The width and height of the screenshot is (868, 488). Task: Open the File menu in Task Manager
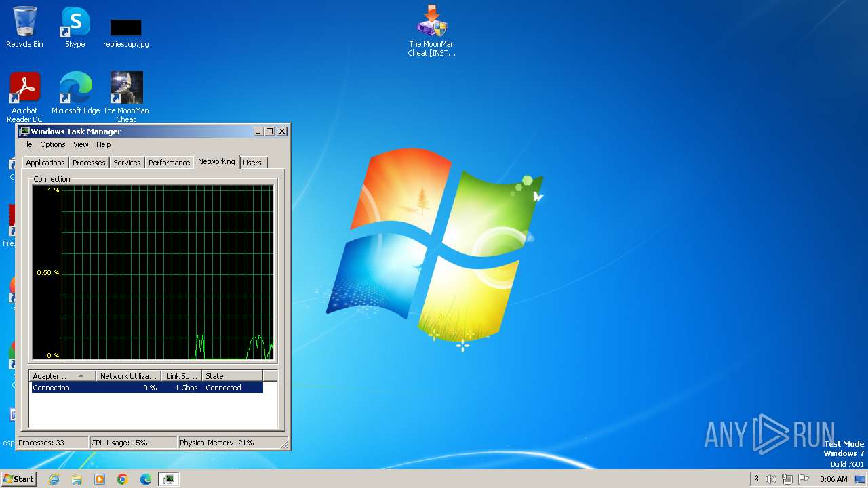26,144
